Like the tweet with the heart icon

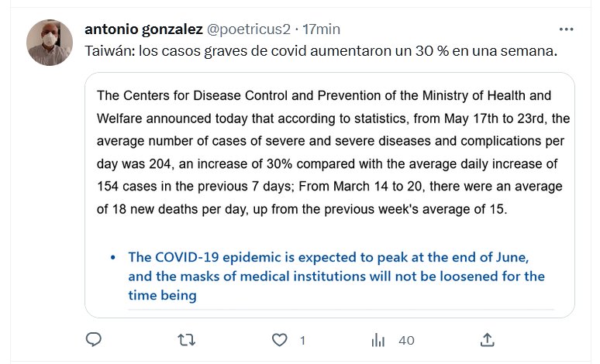[x=280, y=340]
